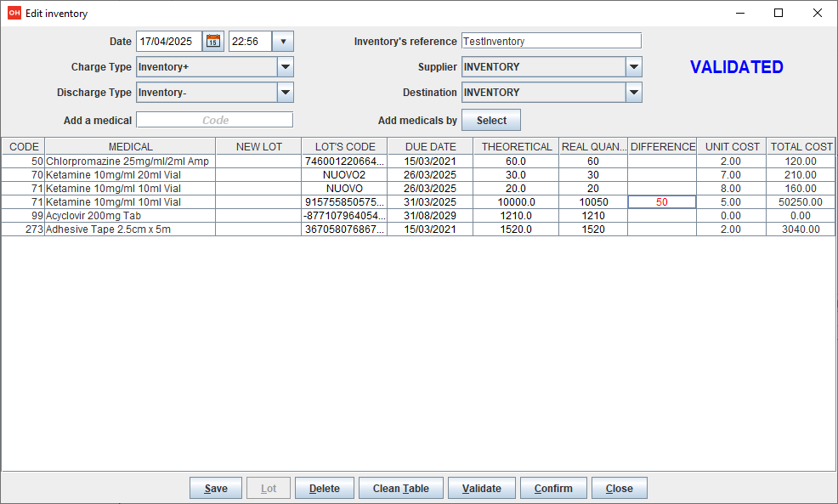Expand the Destination combo box
838x504 pixels.
(632, 92)
